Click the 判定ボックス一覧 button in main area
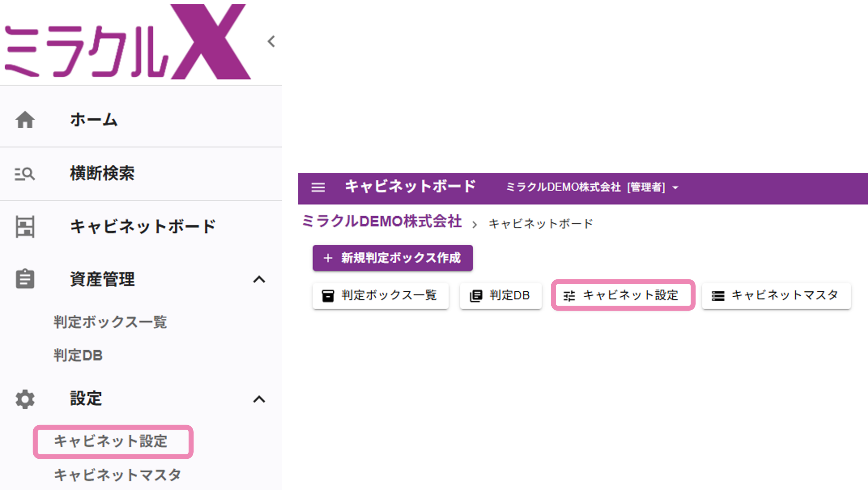The width and height of the screenshot is (868, 490). pos(380,296)
